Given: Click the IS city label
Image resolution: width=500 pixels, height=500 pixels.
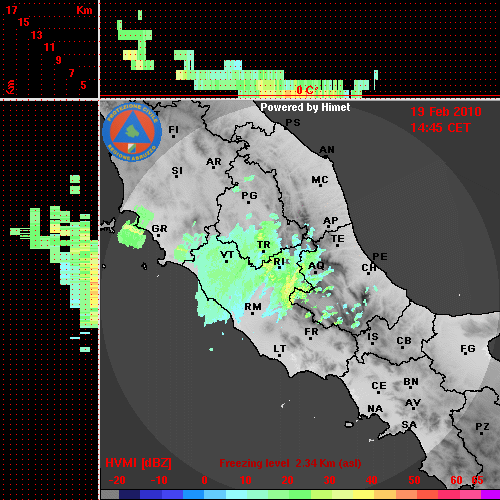Looking at the screenshot, I should (373, 337).
